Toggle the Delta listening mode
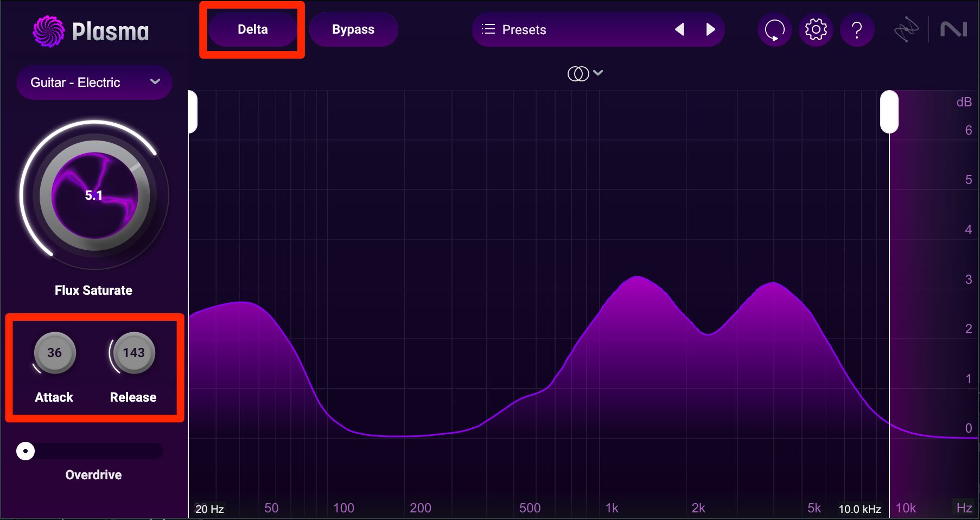This screenshot has height=520, width=980. coord(252,29)
